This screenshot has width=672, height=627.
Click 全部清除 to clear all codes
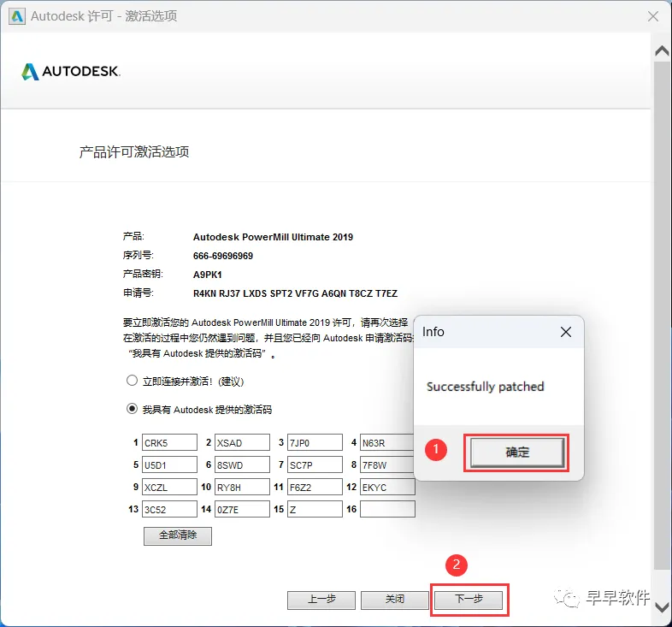[178, 535]
